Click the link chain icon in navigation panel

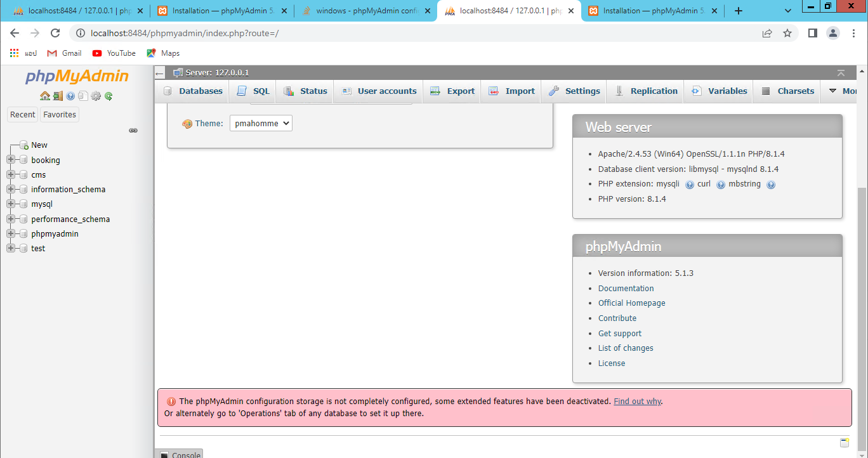pyautogui.click(x=133, y=130)
